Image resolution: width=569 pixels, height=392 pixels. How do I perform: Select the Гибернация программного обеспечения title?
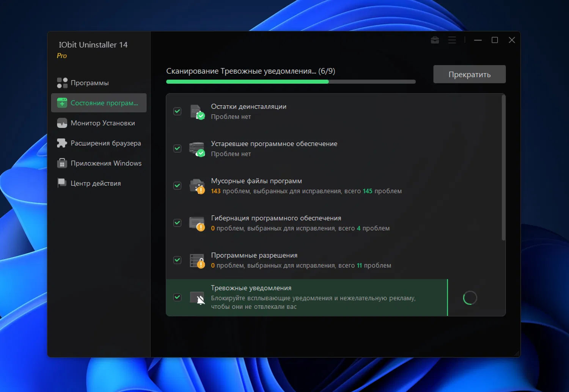276,218
